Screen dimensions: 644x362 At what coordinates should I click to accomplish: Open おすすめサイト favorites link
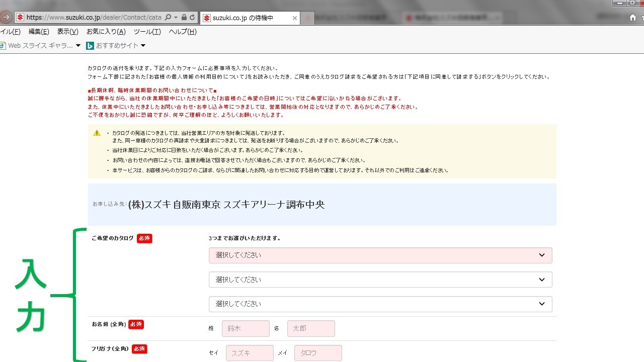[117, 46]
